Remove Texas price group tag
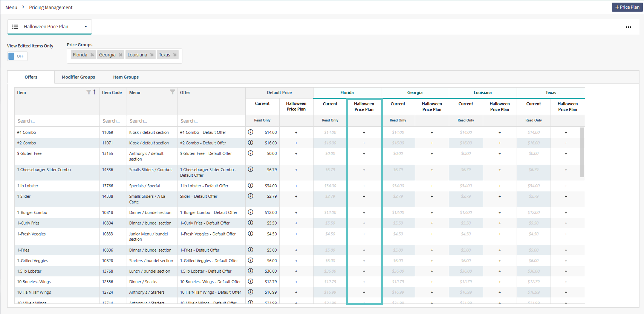The height and width of the screenshot is (314, 644). [x=175, y=55]
